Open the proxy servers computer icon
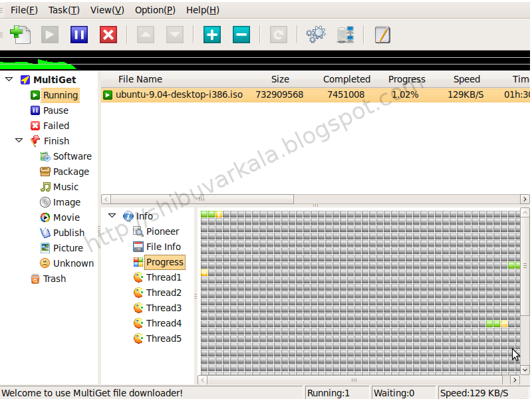This screenshot has height=399, width=532. 345,35
